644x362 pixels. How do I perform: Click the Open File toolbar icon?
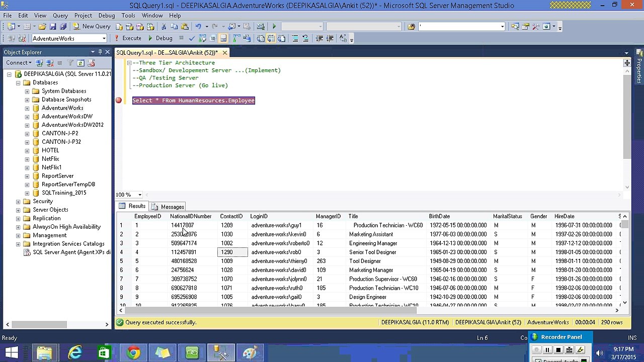42,26
